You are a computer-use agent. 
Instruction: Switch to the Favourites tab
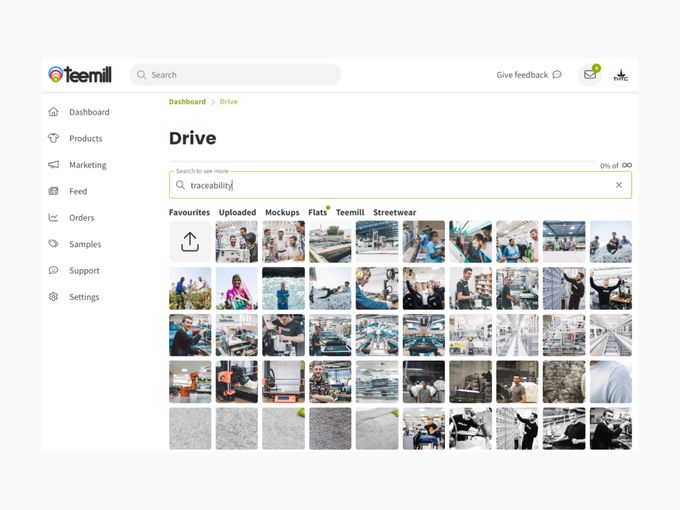tap(189, 213)
